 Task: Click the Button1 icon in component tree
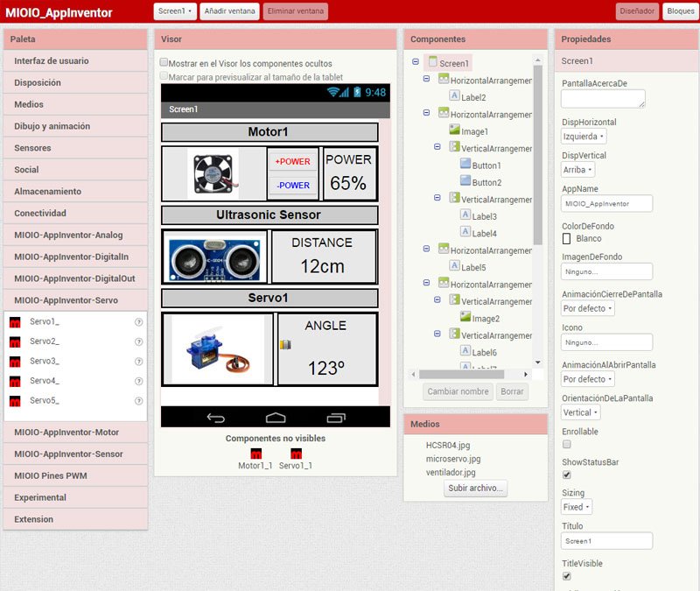point(465,164)
